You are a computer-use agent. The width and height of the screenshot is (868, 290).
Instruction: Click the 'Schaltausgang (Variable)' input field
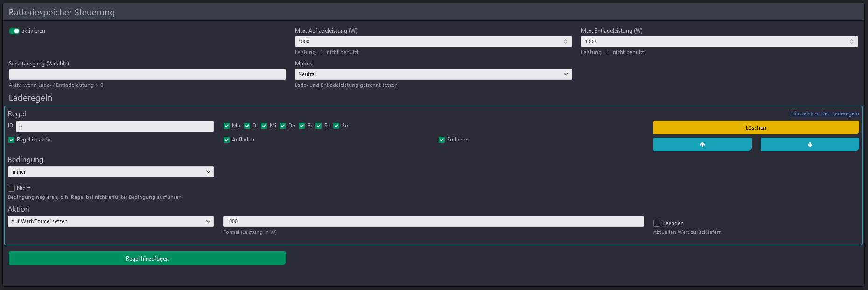(147, 74)
